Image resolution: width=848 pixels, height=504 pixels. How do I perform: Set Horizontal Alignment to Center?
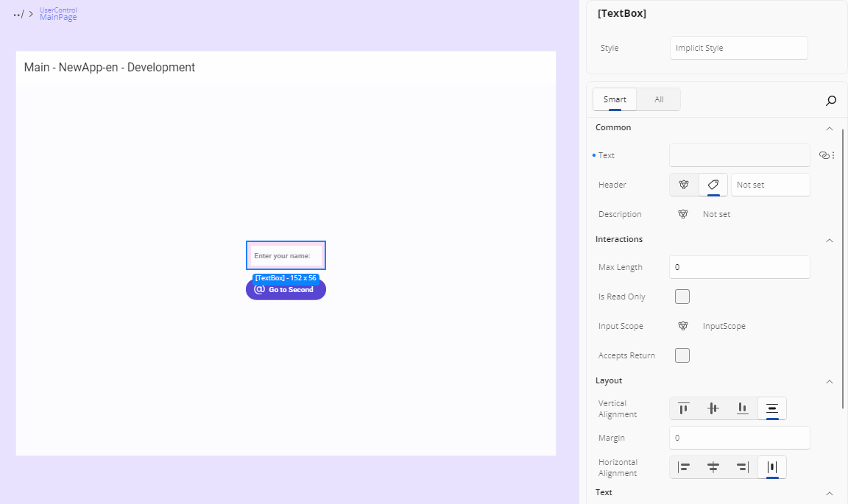[x=713, y=466]
